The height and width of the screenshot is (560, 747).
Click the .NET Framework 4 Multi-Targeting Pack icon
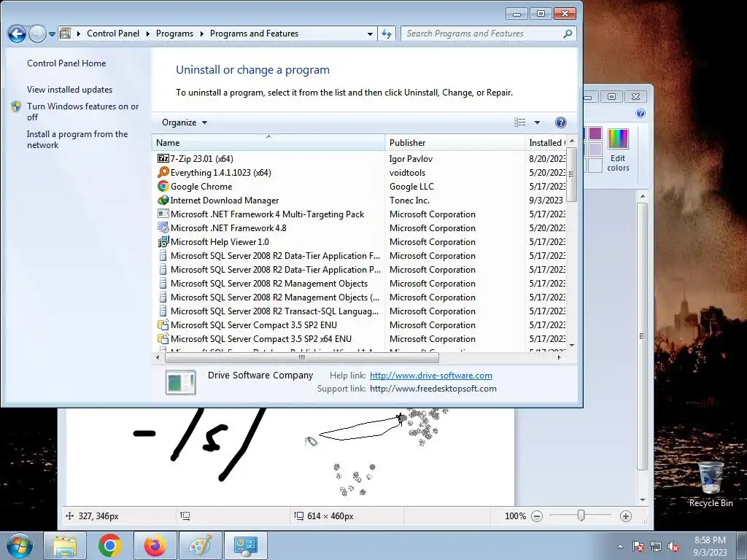pyautogui.click(x=163, y=214)
